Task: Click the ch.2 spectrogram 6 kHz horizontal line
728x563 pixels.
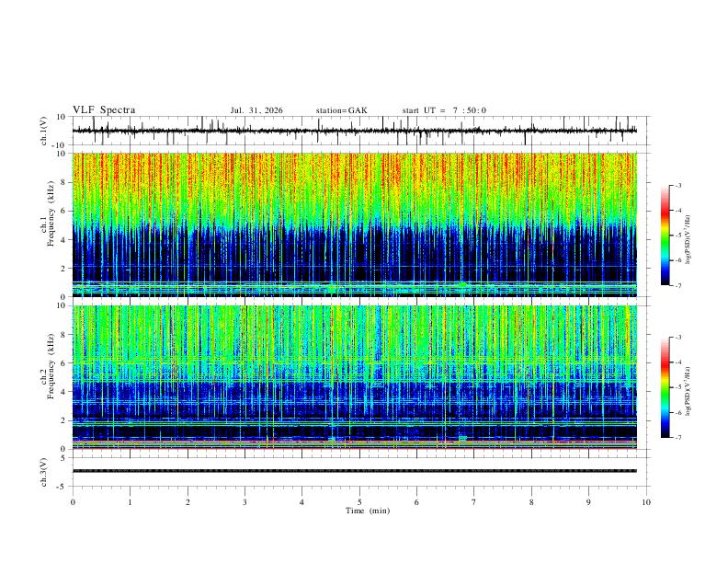Action: click(355, 362)
